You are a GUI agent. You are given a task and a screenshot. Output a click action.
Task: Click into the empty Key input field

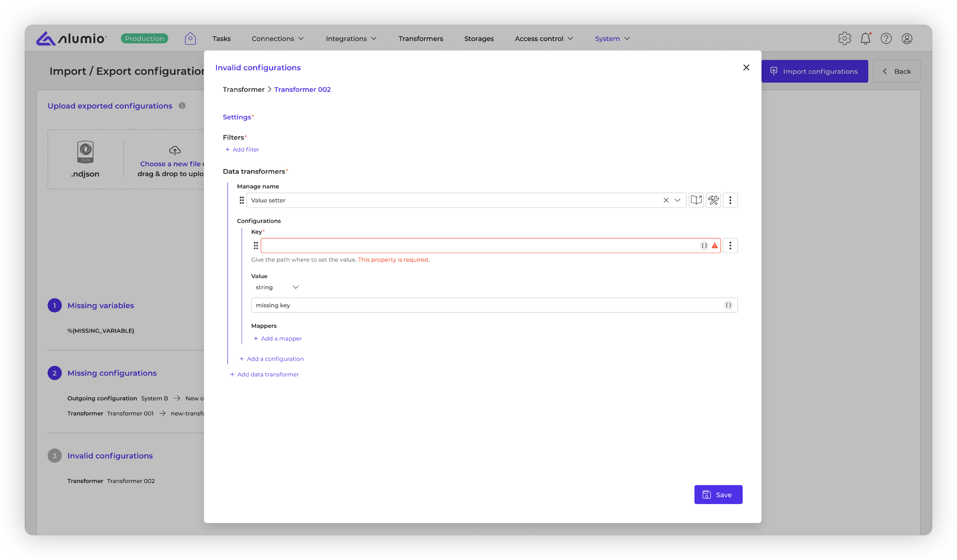pos(478,246)
